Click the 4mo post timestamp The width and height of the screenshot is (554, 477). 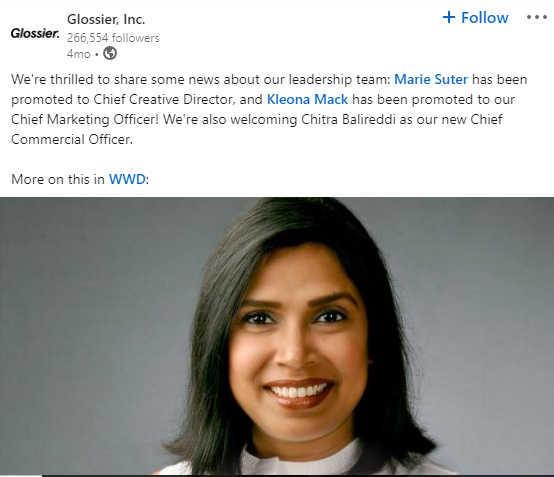click(78, 54)
